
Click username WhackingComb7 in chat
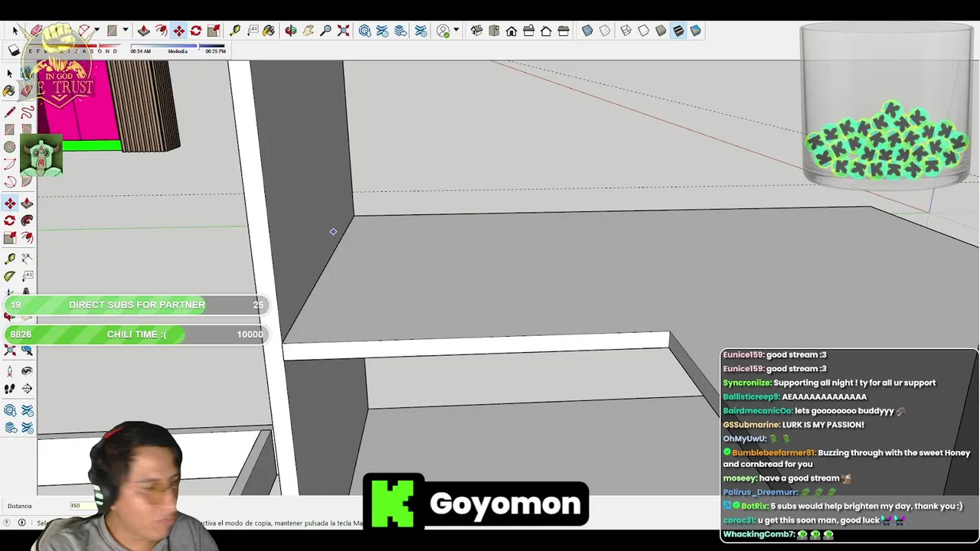758,534
